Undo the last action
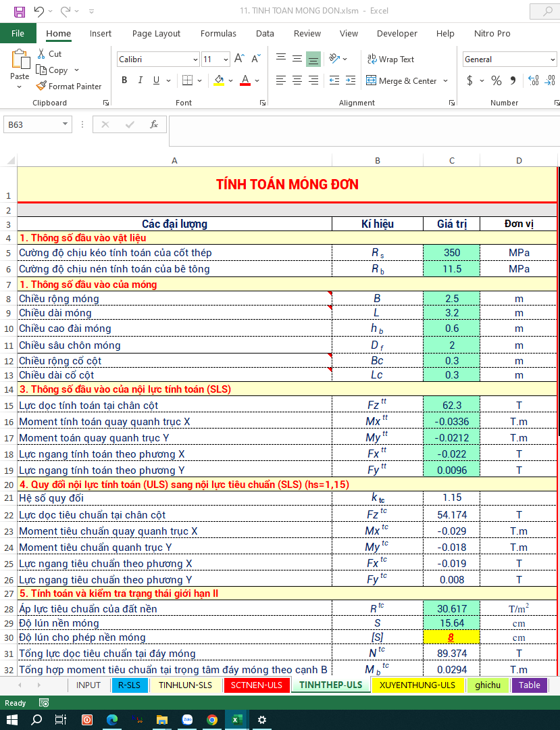Viewport: 560px width, 730px height. pos(39,11)
